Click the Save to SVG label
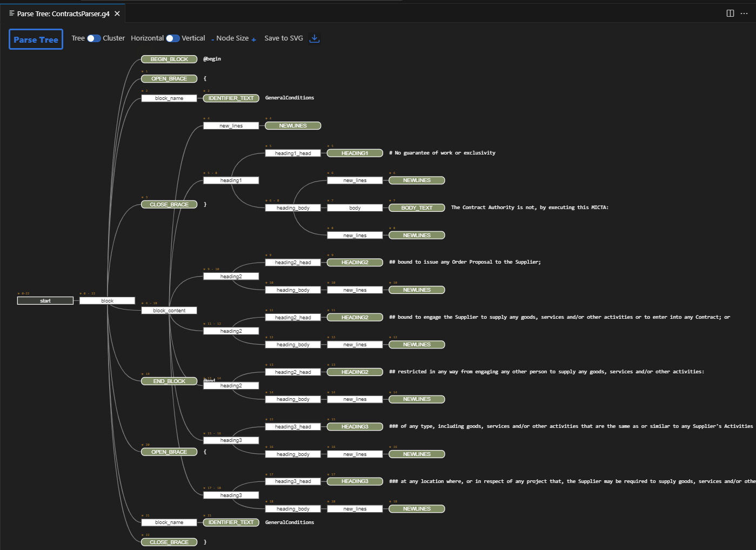The height and width of the screenshot is (550, 756). [284, 38]
